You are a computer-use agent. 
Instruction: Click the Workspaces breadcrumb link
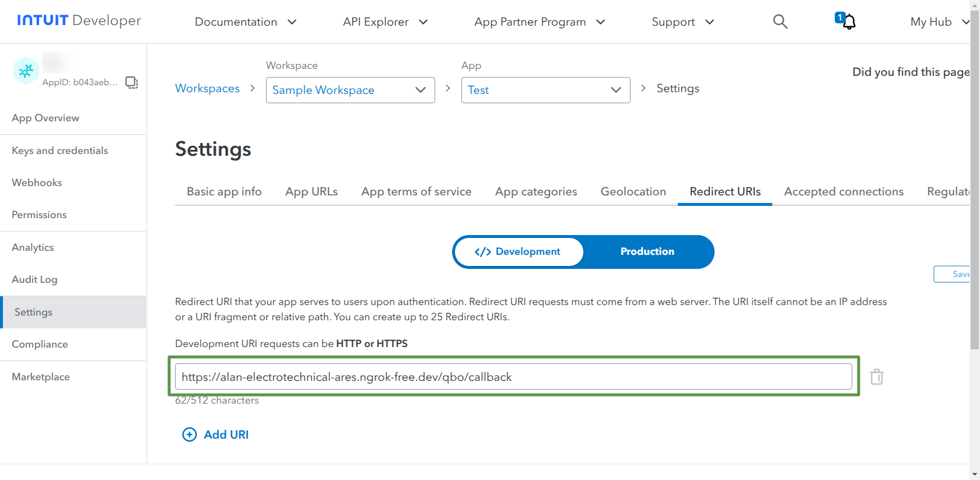(208, 88)
